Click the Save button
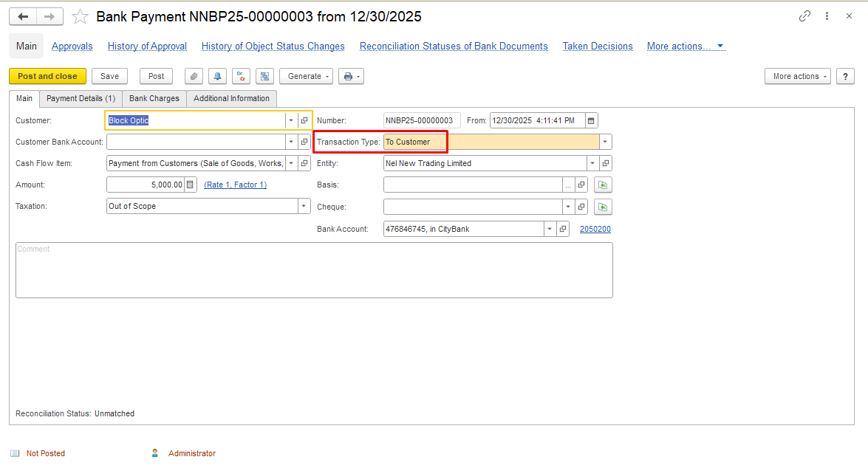Screen dimensions: 868x468 109,76
